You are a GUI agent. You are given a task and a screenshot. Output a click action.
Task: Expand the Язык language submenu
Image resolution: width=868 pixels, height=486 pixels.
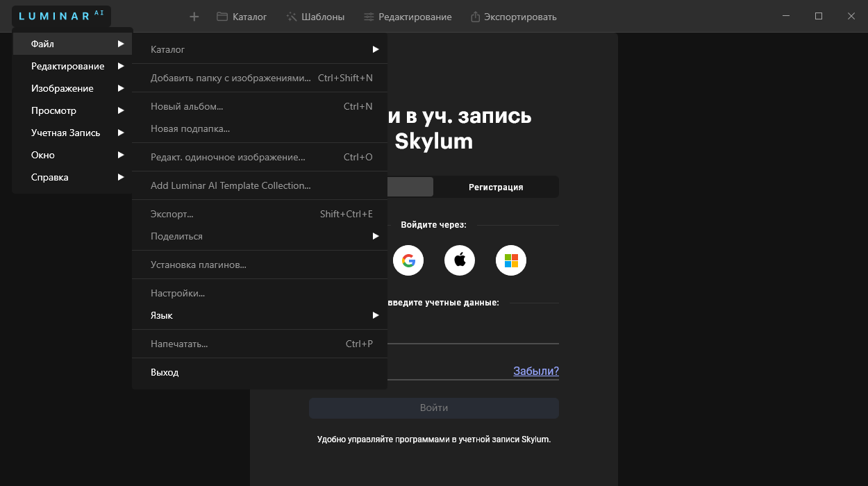click(x=260, y=315)
